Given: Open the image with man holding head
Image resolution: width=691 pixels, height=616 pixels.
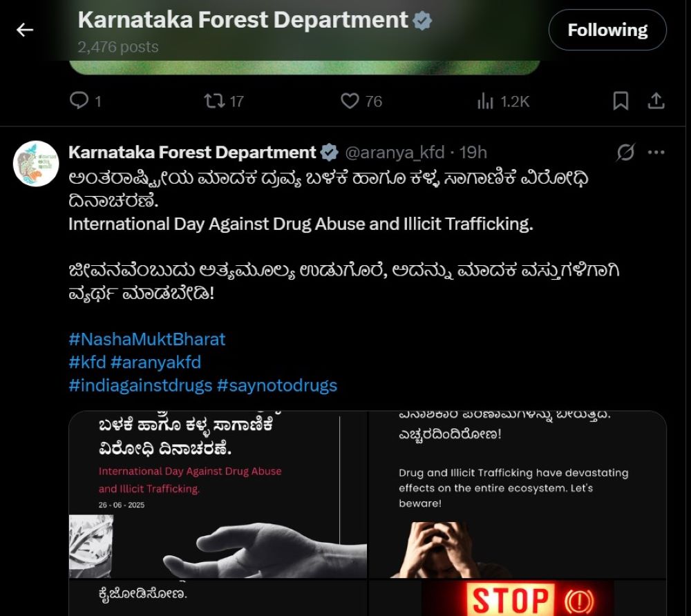Looking at the screenshot, I should (x=518, y=494).
